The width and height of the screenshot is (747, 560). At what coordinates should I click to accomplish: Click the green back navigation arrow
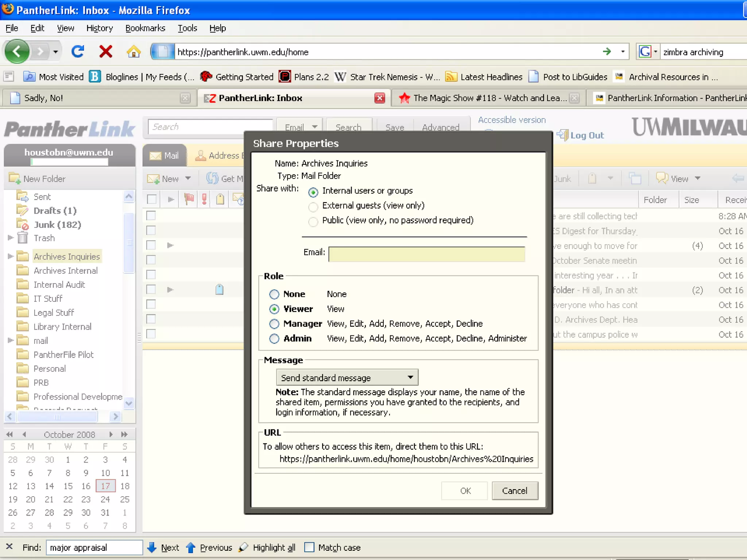tap(17, 52)
